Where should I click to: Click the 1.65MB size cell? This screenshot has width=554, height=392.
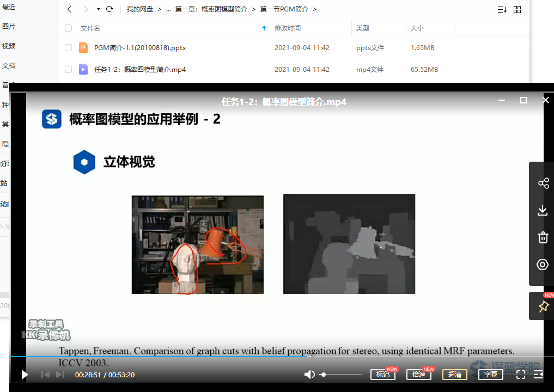[x=423, y=48]
